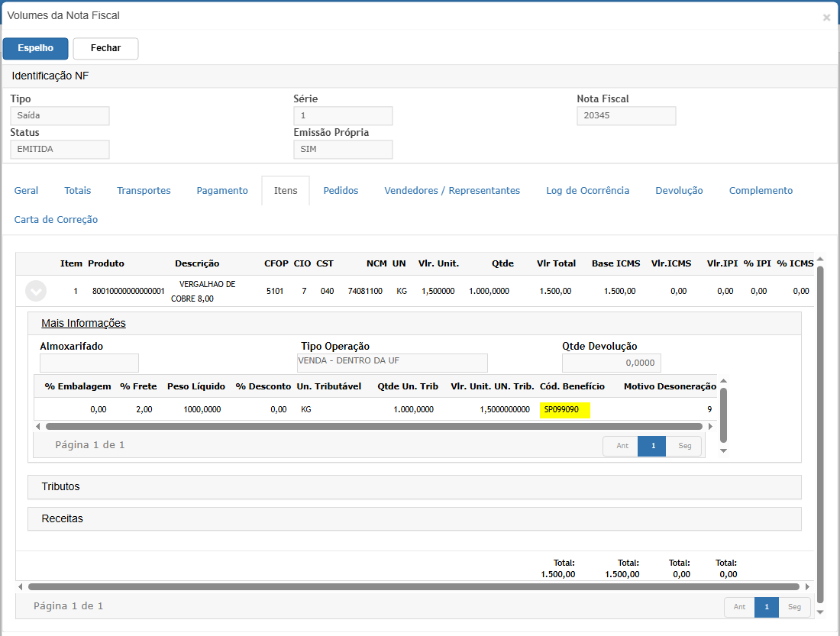Click the Base ICMS column header

[616, 263]
